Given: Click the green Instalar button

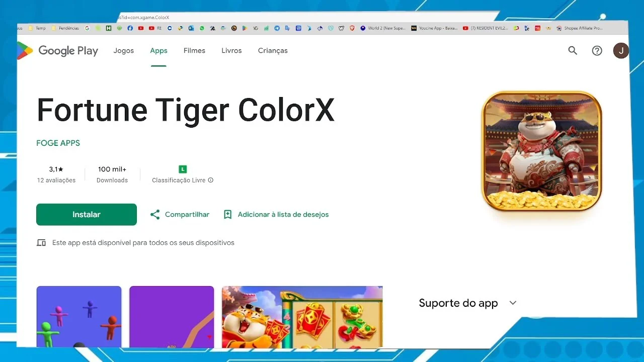Looking at the screenshot, I should coord(87,214).
